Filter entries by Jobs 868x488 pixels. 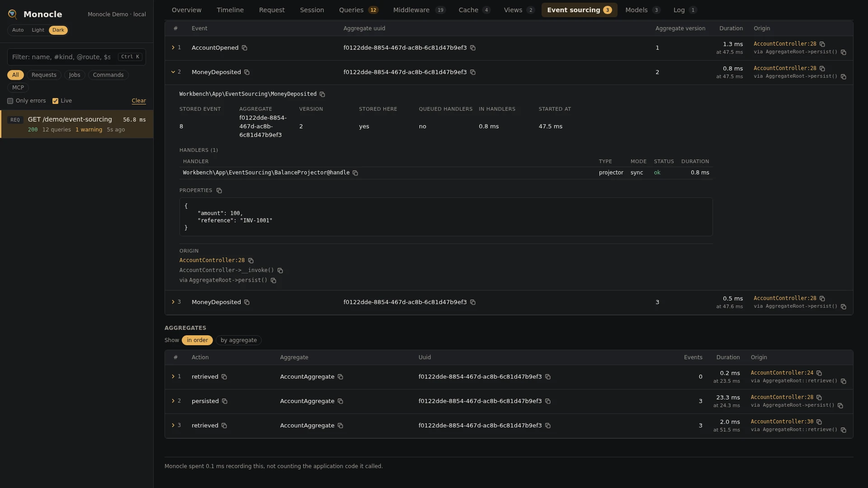(75, 75)
